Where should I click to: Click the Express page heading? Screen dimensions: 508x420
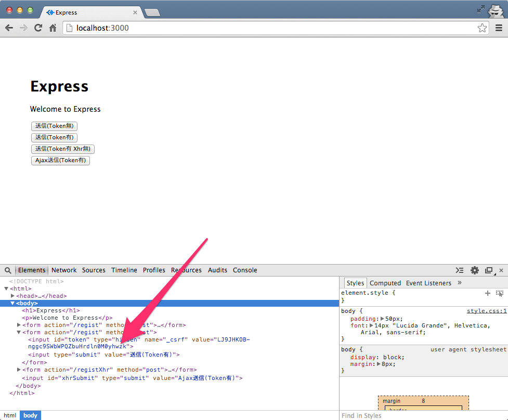pyautogui.click(x=59, y=86)
